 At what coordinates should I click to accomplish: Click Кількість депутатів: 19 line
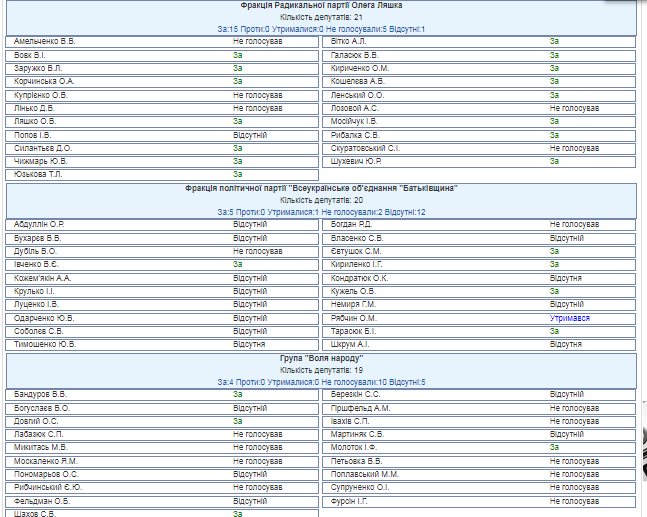coord(321,371)
